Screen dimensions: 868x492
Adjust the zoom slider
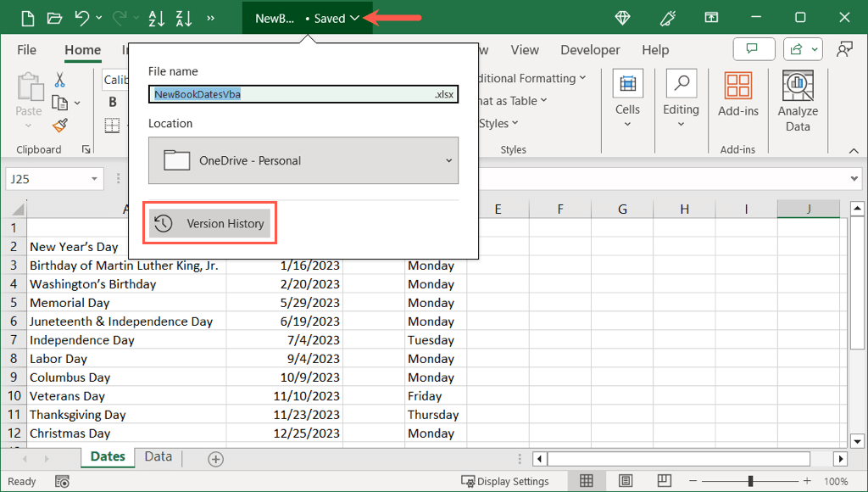pos(749,481)
